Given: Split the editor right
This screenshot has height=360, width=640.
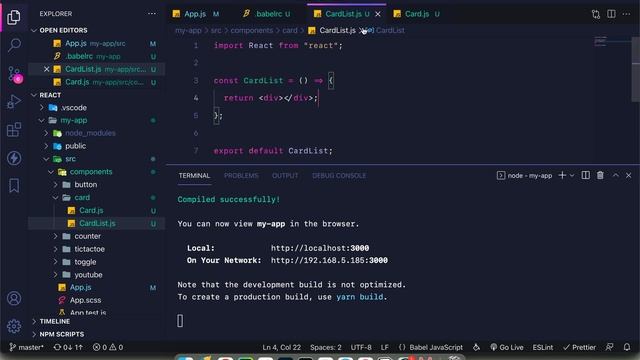Looking at the screenshot, I should [611, 14].
